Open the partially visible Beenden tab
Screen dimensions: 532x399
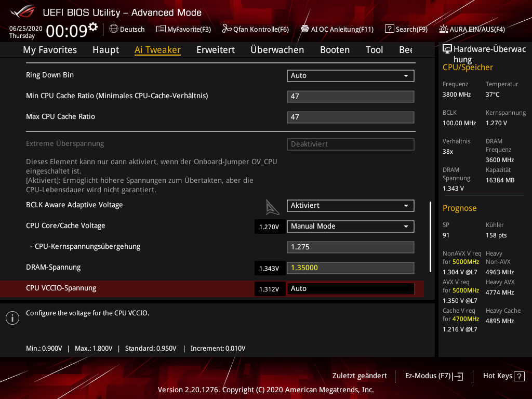tap(406, 50)
